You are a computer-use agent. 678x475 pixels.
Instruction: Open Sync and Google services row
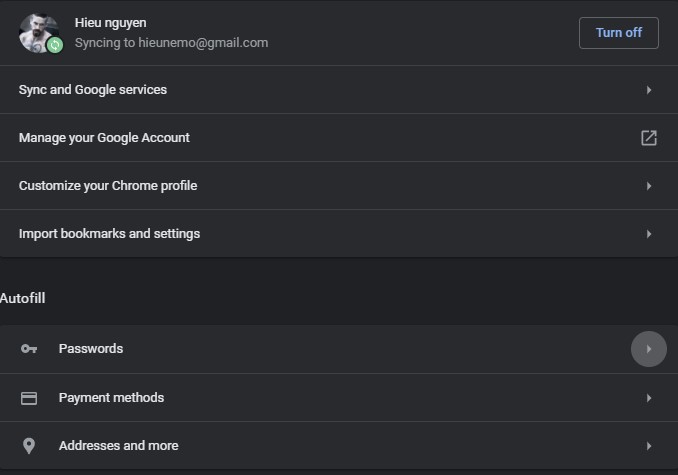[x=93, y=90]
